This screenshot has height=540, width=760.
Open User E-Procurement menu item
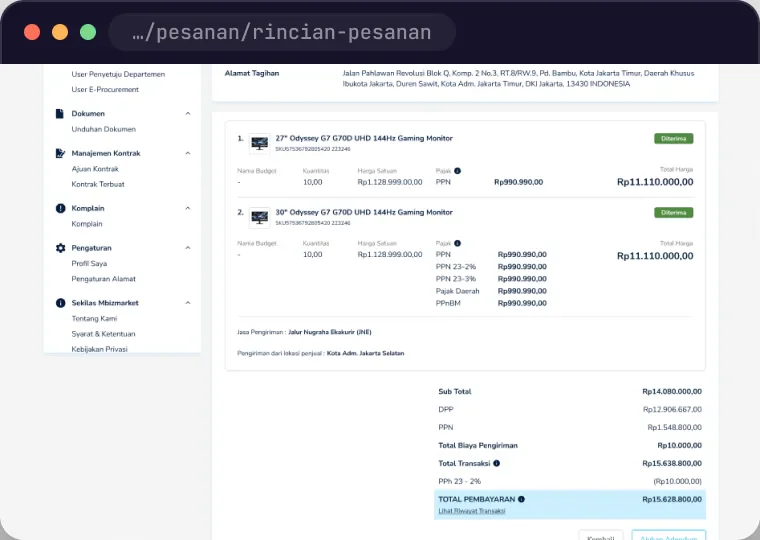[x=105, y=90]
